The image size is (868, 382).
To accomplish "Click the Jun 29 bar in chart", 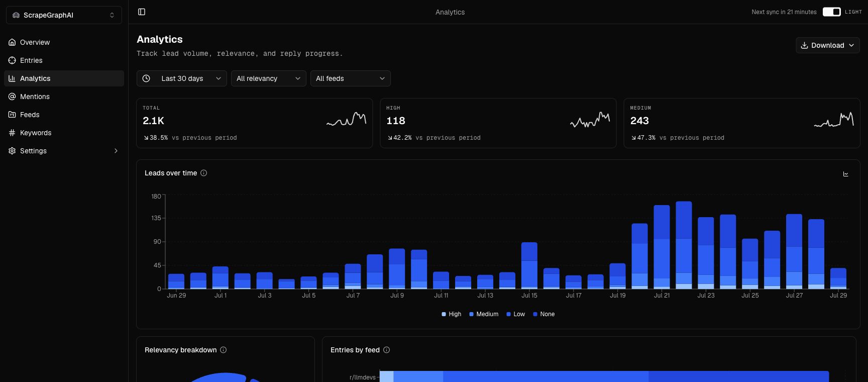I will pos(176,281).
